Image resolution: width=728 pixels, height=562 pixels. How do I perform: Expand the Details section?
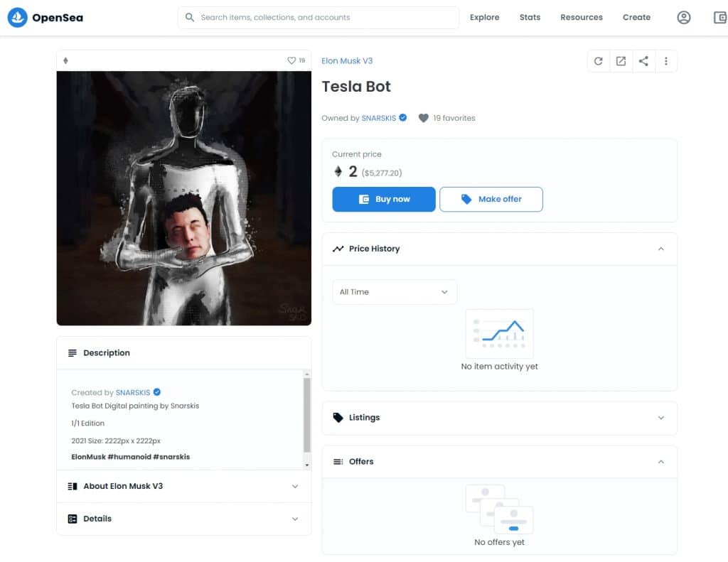295,519
